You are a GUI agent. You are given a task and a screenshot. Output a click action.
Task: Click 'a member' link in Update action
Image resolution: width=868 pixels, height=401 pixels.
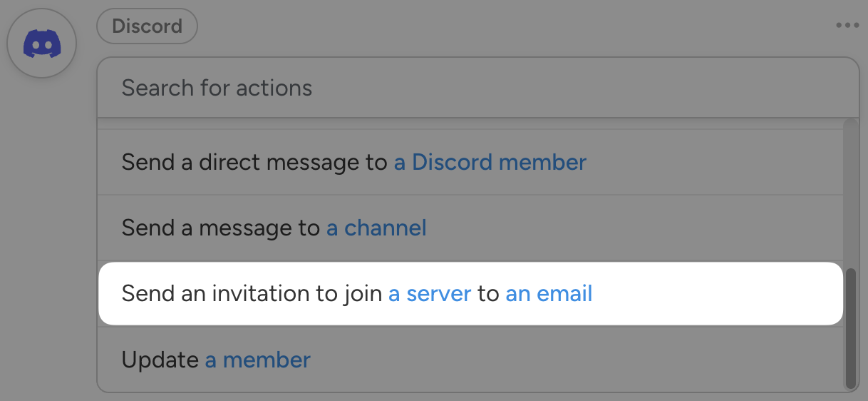pyautogui.click(x=258, y=360)
